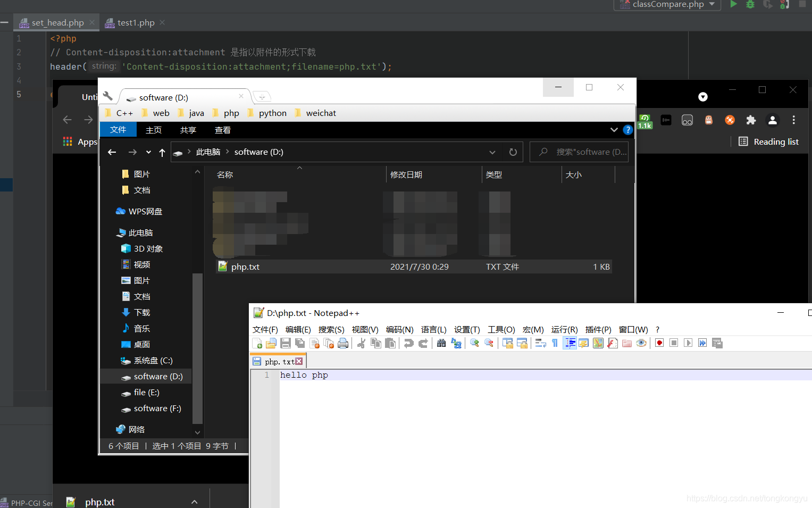Click the Explorer search box

pyautogui.click(x=579, y=152)
